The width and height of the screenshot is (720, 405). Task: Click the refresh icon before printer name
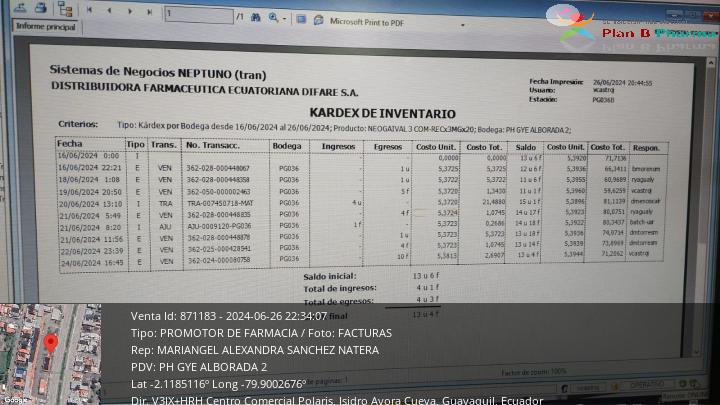click(318, 20)
